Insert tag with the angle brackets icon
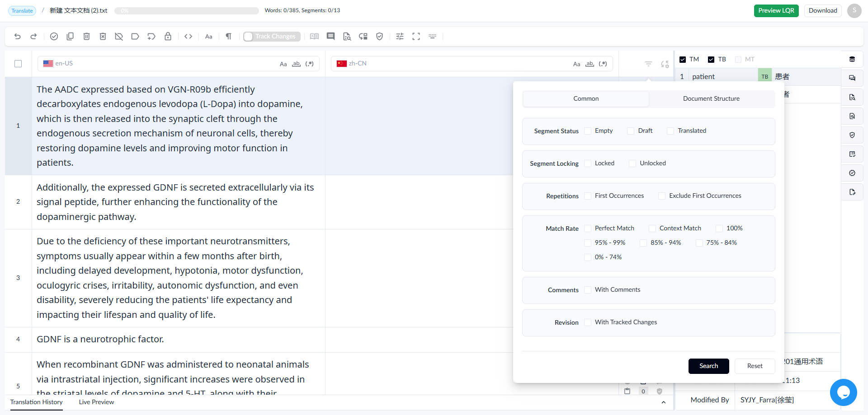This screenshot has width=868, height=415. point(189,37)
